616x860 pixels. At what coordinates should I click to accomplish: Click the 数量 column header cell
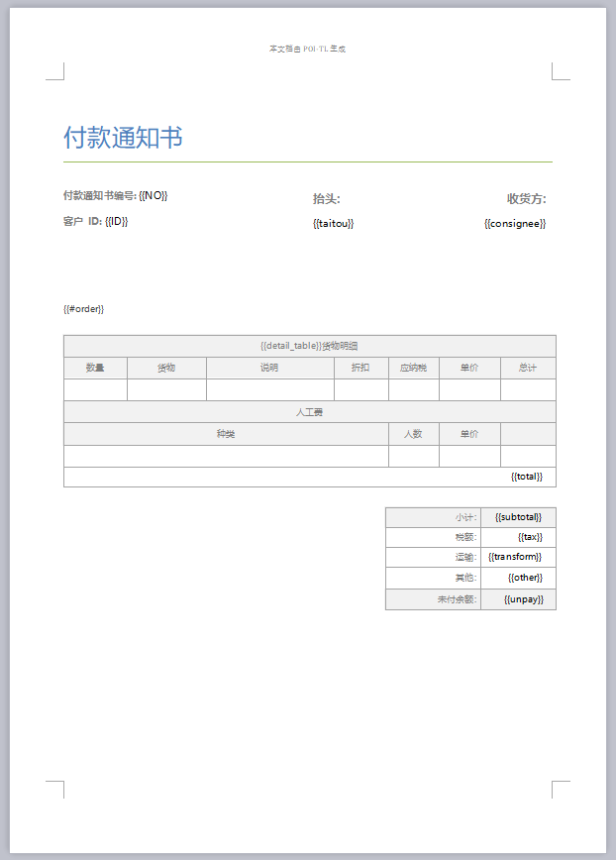95,368
